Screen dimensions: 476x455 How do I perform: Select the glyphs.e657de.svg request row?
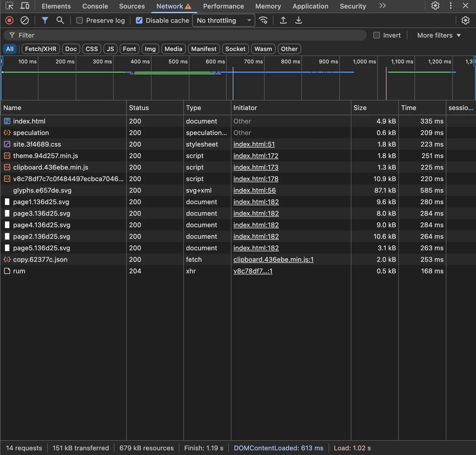tap(238, 190)
